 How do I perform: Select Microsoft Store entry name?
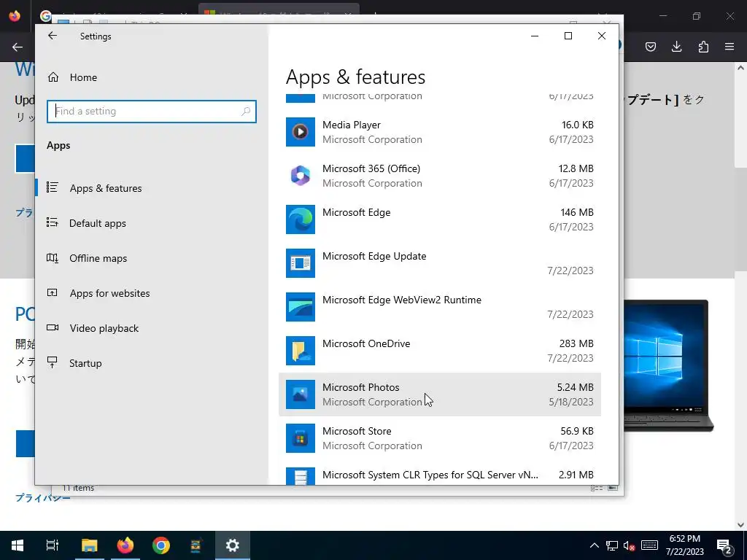(x=357, y=431)
